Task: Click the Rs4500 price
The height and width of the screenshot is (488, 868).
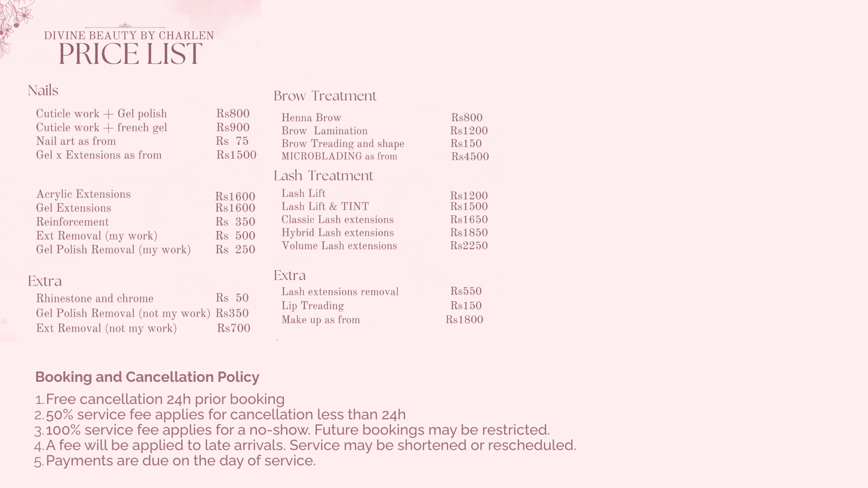Action: (470, 157)
